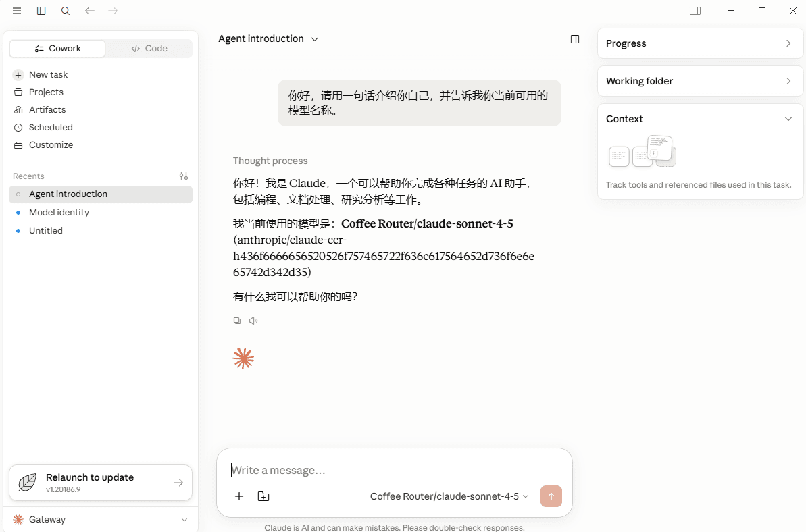The image size is (806, 532).
Task: Click the Artifacts shapes icon
Action: 18,110
